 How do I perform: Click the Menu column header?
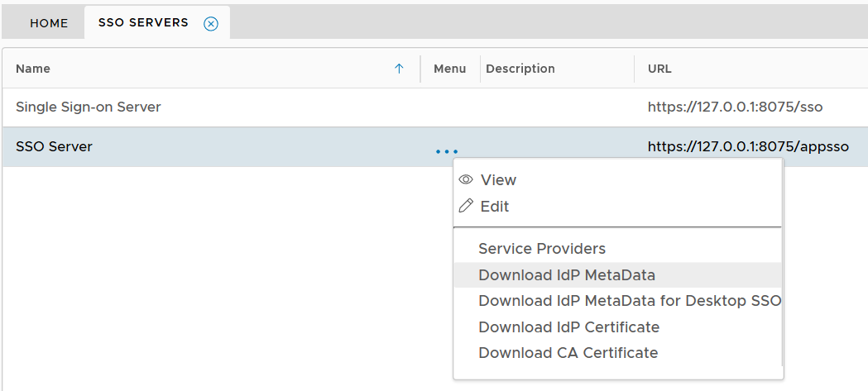[x=449, y=69]
